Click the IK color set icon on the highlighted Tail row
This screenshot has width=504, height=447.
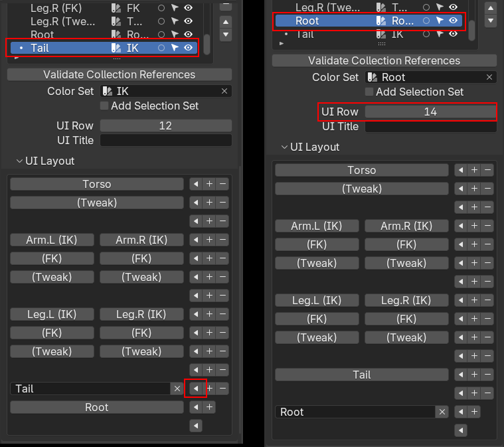pyautogui.click(x=116, y=48)
